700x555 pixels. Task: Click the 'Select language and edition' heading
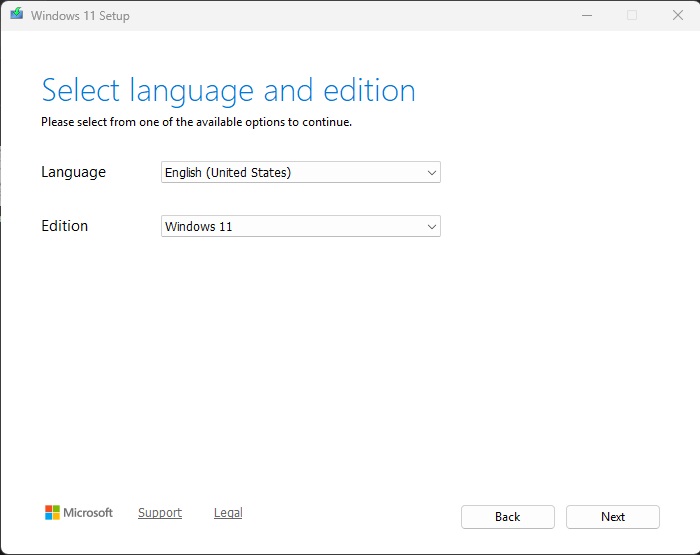pyautogui.click(x=228, y=92)
